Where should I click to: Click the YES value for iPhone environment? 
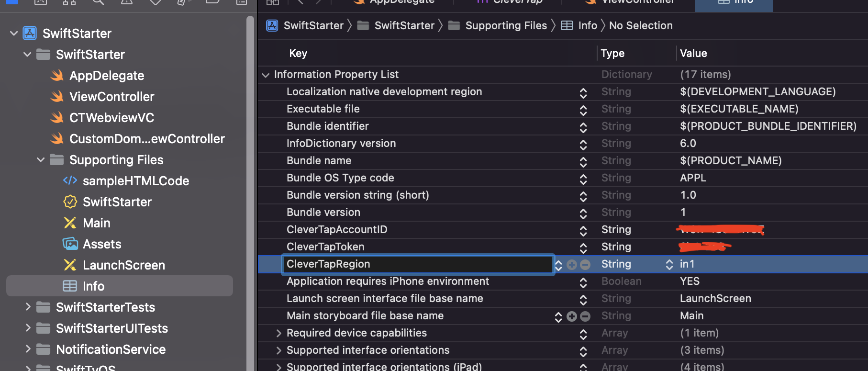pos(690,281)
